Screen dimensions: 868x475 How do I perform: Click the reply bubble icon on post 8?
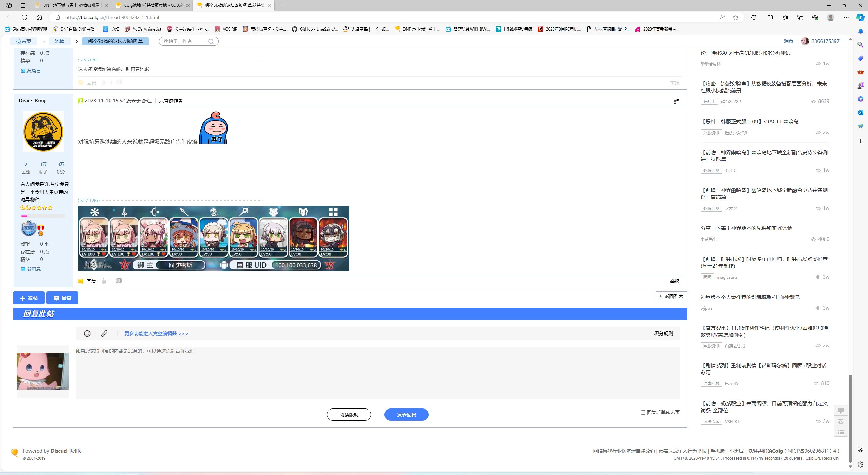[x=81, y=281]
